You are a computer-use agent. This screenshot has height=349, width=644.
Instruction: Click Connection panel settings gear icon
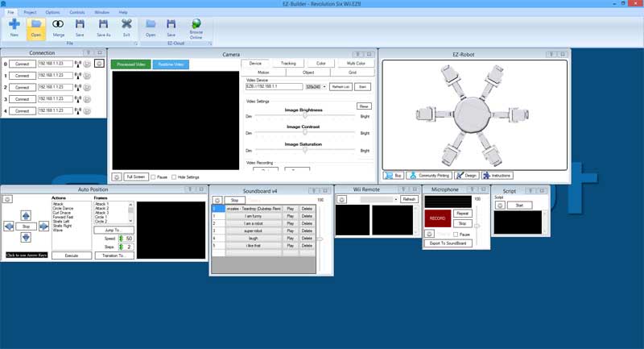[x=99, y=64]
